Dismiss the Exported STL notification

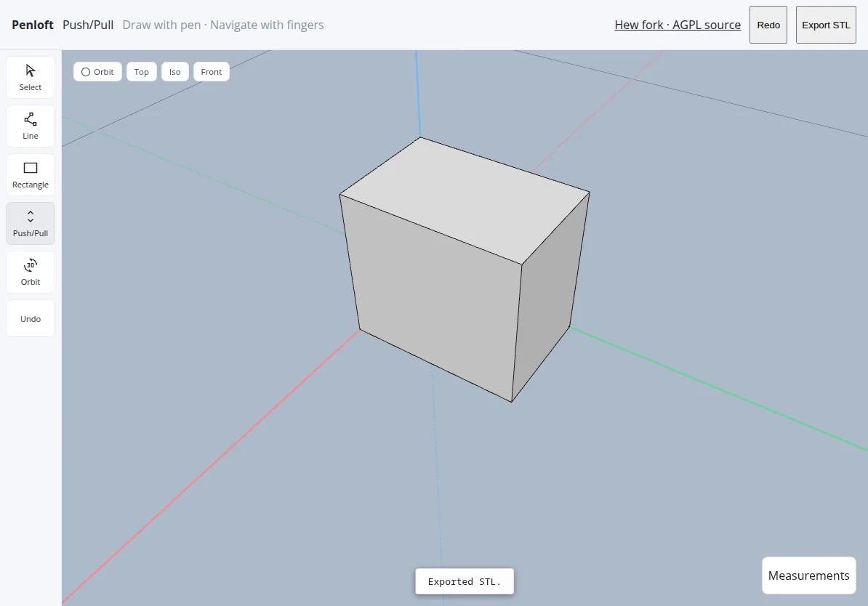[465, 581]
